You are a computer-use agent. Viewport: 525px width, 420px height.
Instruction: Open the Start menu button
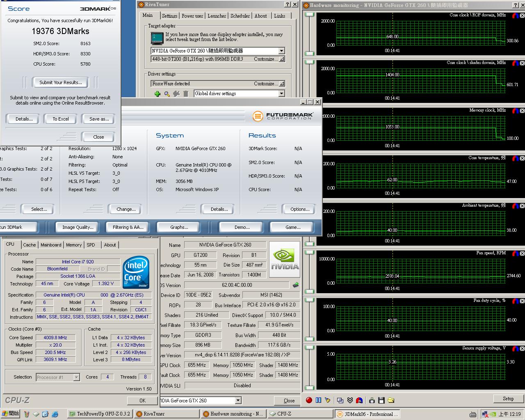[10, 414]
